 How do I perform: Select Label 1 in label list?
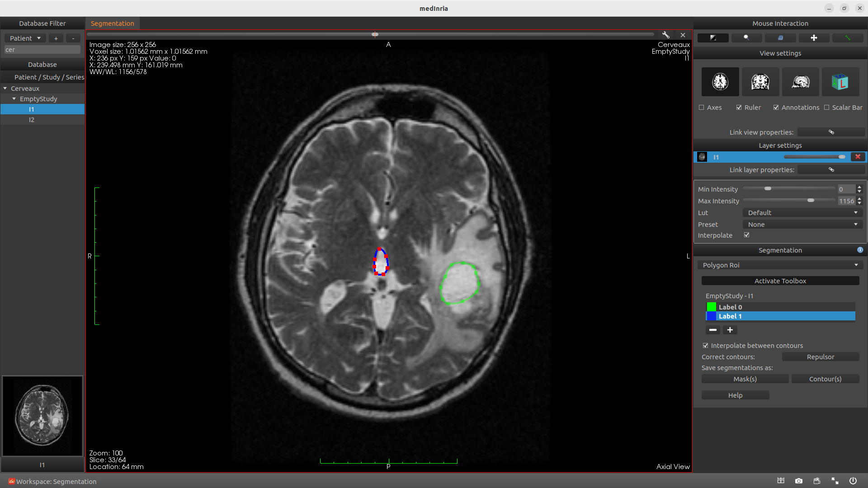point(781,316)
